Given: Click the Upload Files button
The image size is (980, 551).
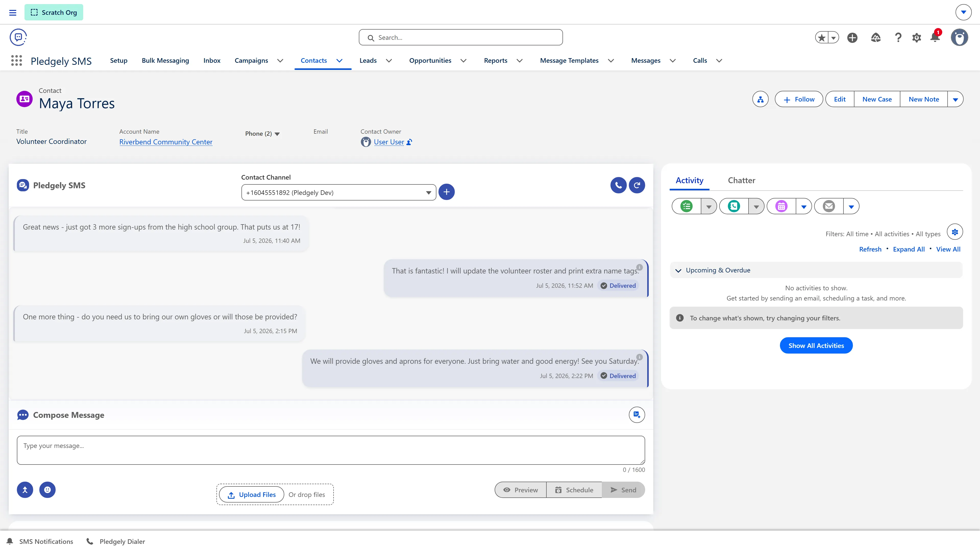Looking at the screenshot, I should (x=252, y=494).
